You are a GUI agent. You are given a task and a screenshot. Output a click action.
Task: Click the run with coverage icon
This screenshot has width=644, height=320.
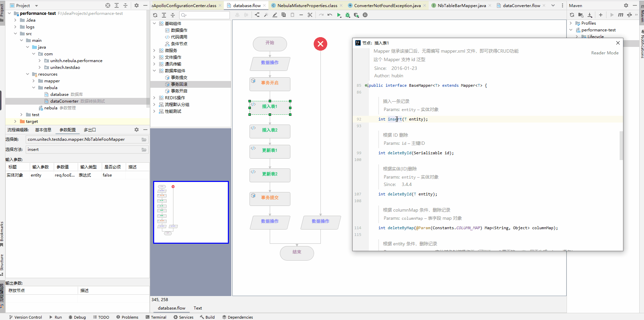(356, 15)
